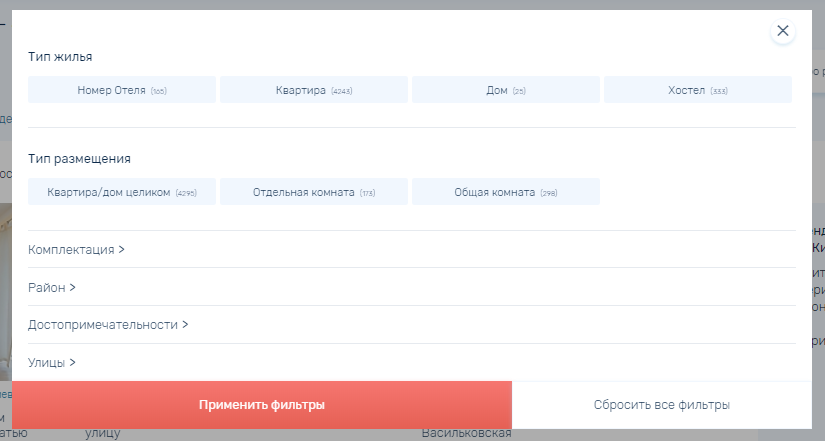Viewport: 825px width, 441px height.
Task: Expand the Комплектация section
Action: click(x=76, y=249)
